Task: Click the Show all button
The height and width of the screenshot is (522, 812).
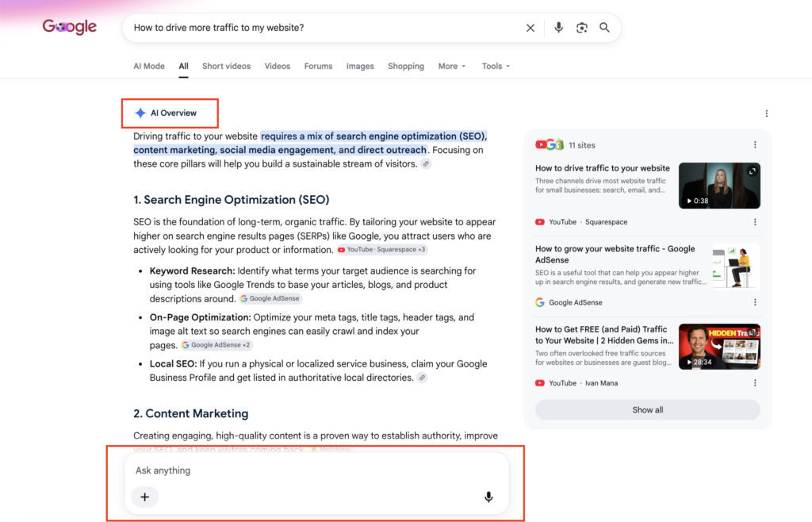Action: (647, 409)
